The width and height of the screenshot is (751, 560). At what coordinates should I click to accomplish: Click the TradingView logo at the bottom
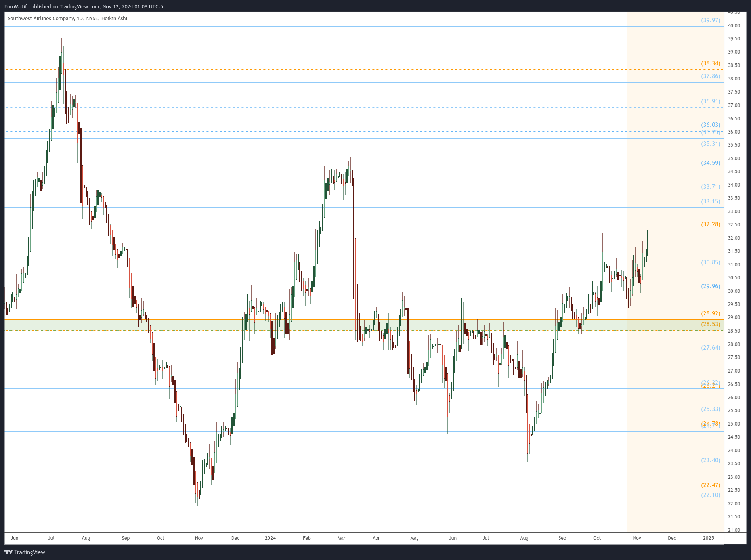tap(25, 552)
